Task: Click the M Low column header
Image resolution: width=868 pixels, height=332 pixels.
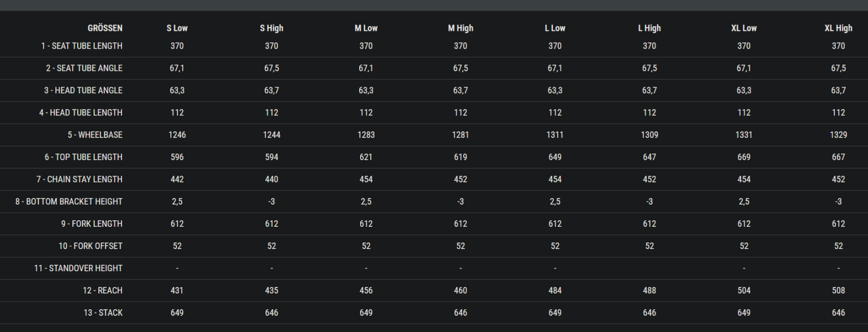Action: point(366,28)
